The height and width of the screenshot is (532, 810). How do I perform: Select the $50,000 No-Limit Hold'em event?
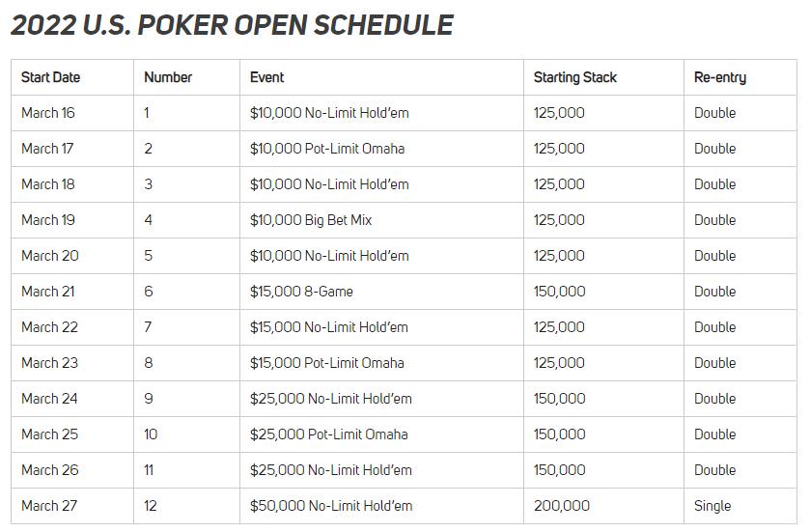click(x=331, y=506)
